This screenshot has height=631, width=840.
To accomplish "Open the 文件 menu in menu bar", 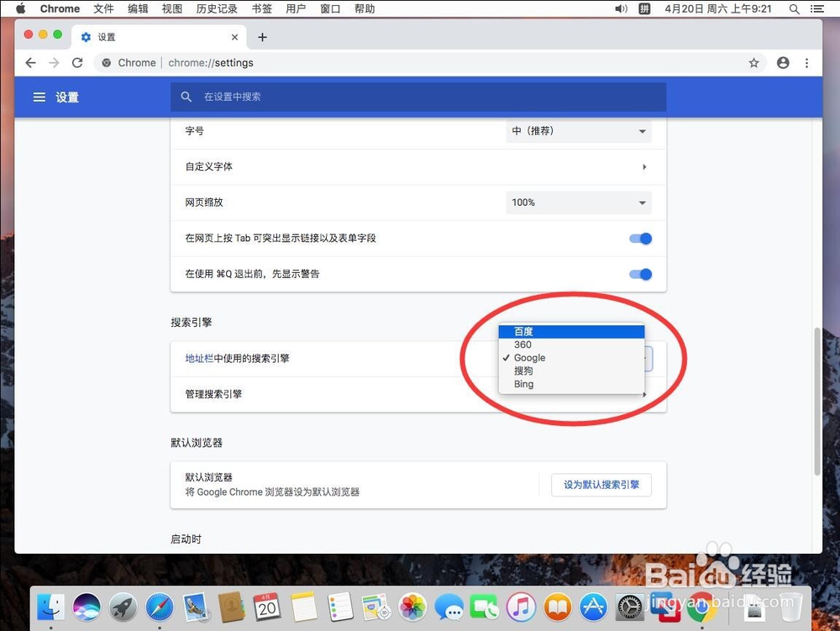I will click(103, 8).
